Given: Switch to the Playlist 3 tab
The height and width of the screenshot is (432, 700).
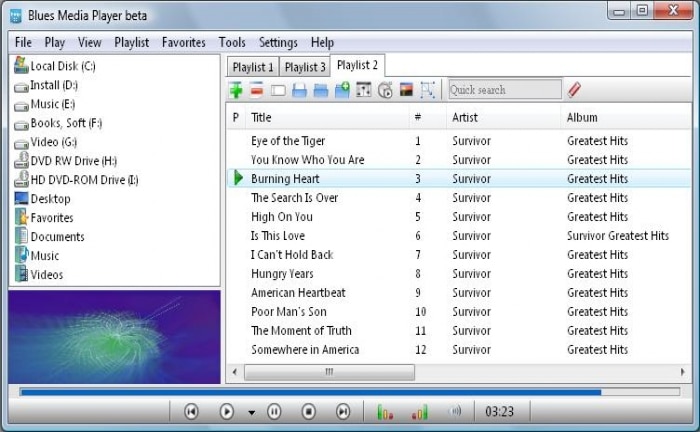Looking at the screenshot, I should [305, 67].
